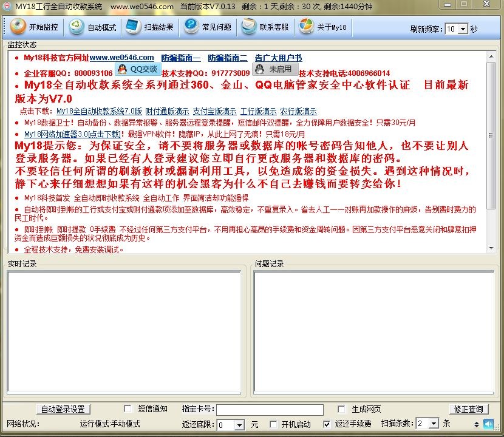Click the scroll-up arrow of the 监控状态 panel
This screenshot has width=504, height=437.
(x=491, y=56)
